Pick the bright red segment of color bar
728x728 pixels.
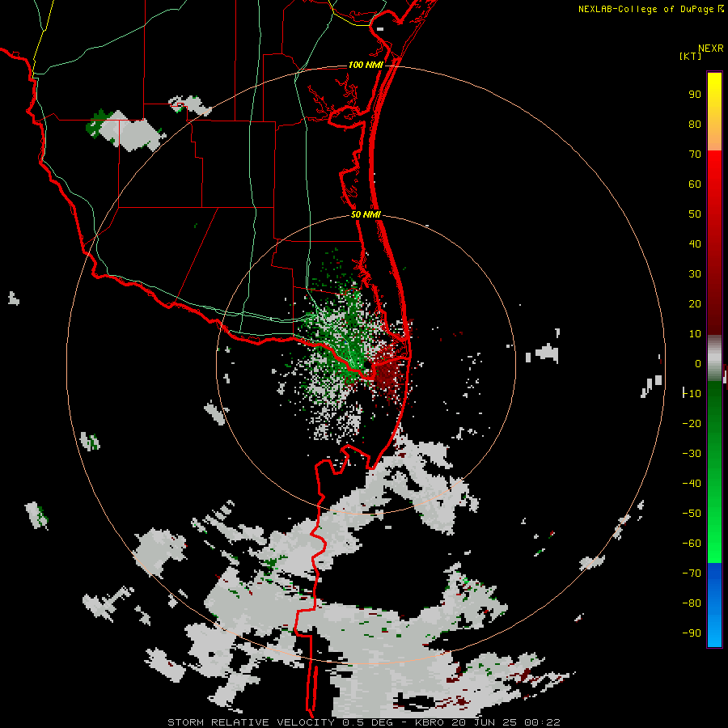[714, 170]
